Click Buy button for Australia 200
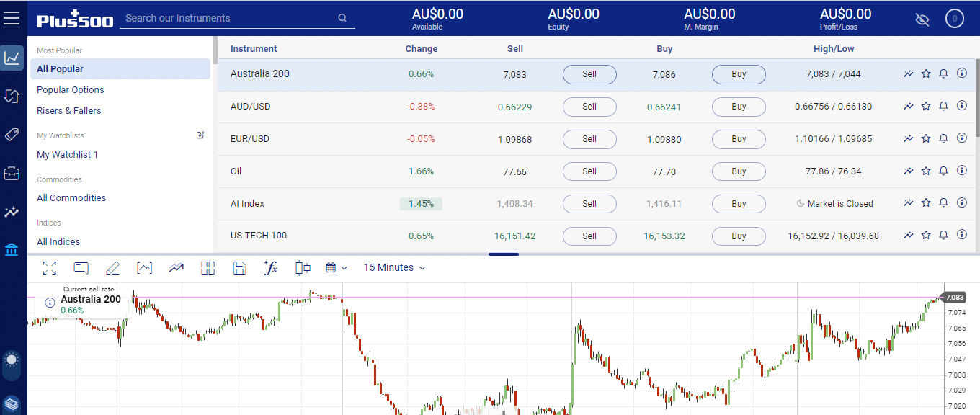980x415 pixels. [739, 74]
